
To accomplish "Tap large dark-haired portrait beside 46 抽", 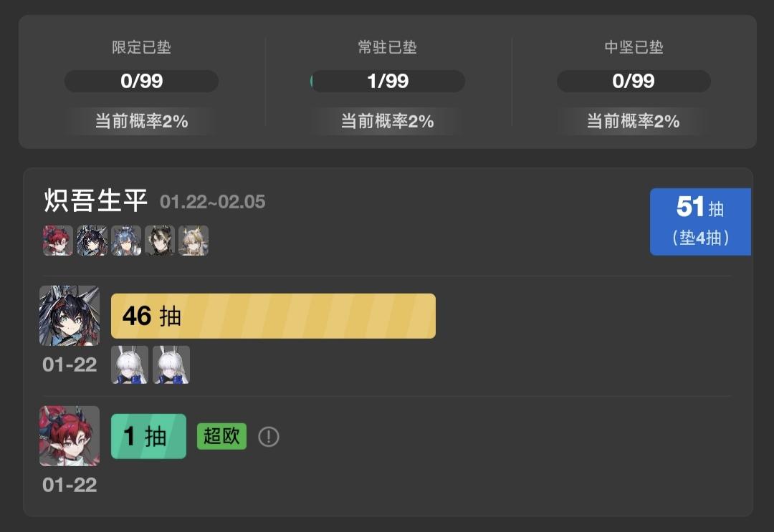I will coord(70,316).
